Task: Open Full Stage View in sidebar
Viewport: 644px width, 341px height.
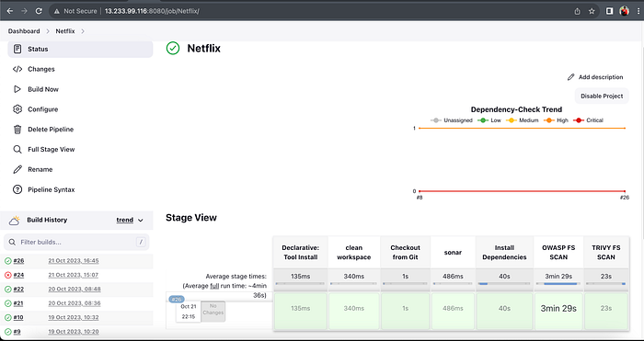Action: [x=80, y=150]
